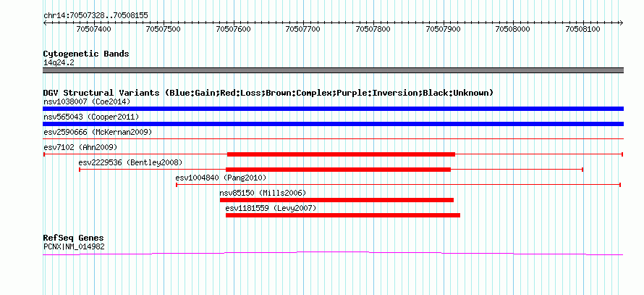This screenshot has height=295, width=644.
Task: Click the 70508000 ruler position
Action: pos(513,30)
